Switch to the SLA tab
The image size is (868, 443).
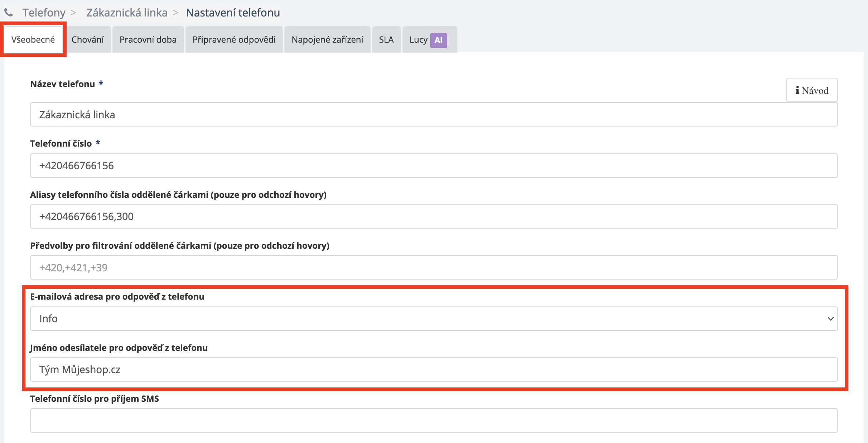click(386, 39)
